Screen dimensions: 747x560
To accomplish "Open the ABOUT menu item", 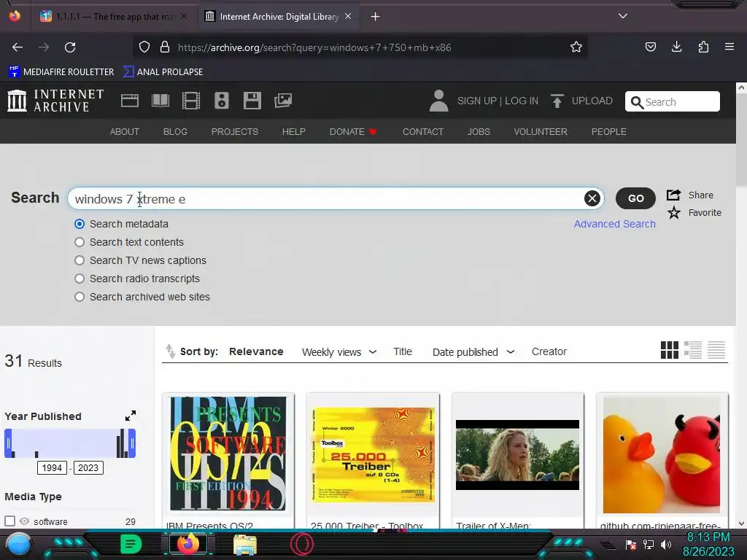I will (x=124, y=131).
